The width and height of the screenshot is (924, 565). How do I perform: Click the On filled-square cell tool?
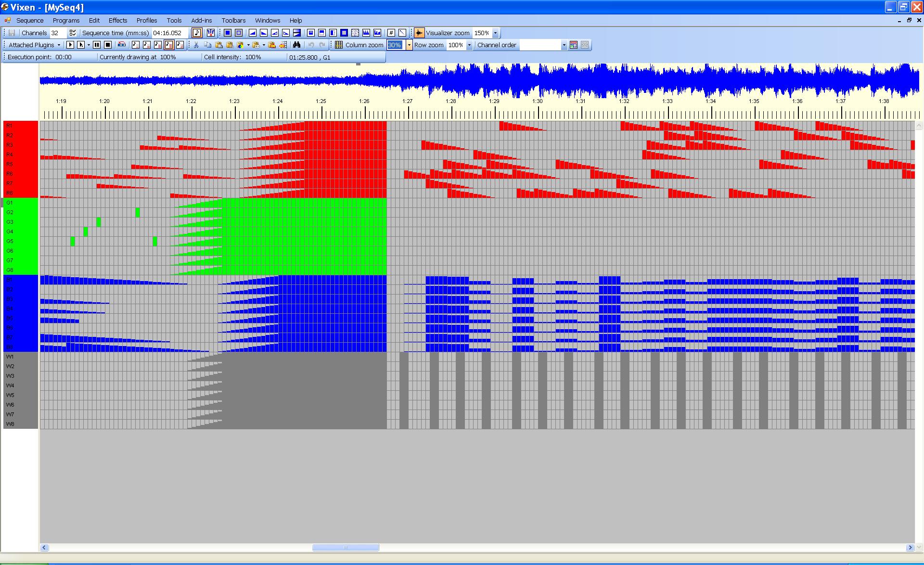pyautogui.click(x=228, y=33)
